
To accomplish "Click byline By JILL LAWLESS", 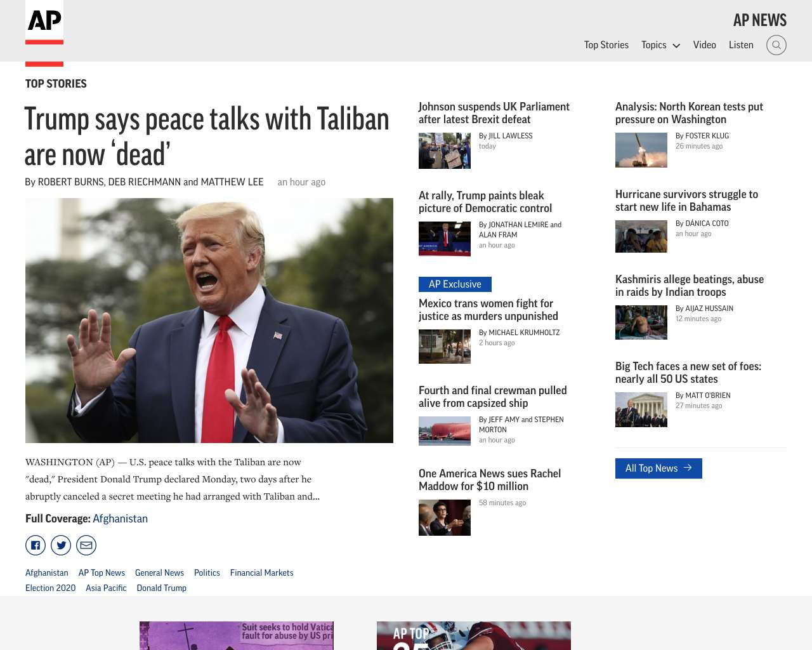I will pos(506,136).
